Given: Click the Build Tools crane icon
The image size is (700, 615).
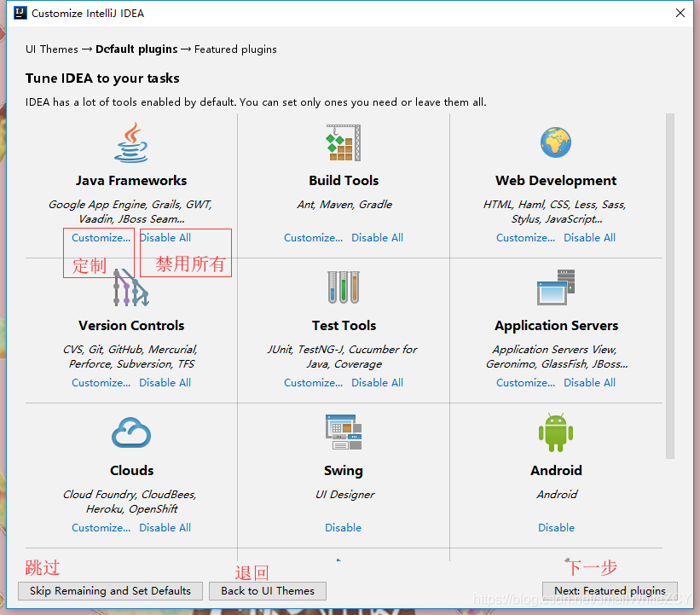Looking at the screenshot, I should coord(344,143).
